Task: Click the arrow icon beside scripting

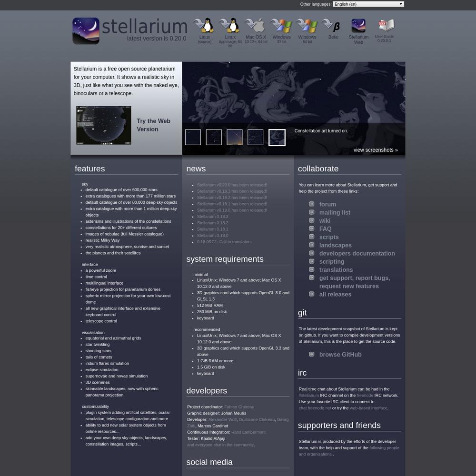Action: tap(311, 261)
